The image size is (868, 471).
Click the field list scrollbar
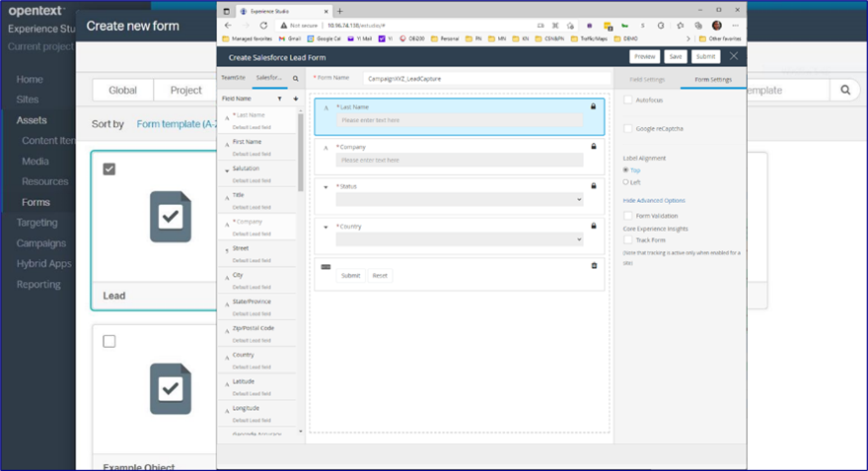pos(301,153)
